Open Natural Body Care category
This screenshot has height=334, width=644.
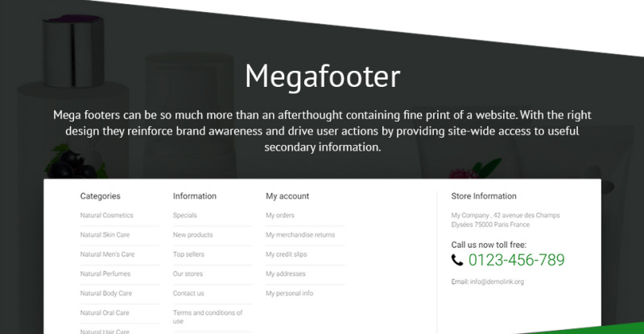(x=106, y=293)
